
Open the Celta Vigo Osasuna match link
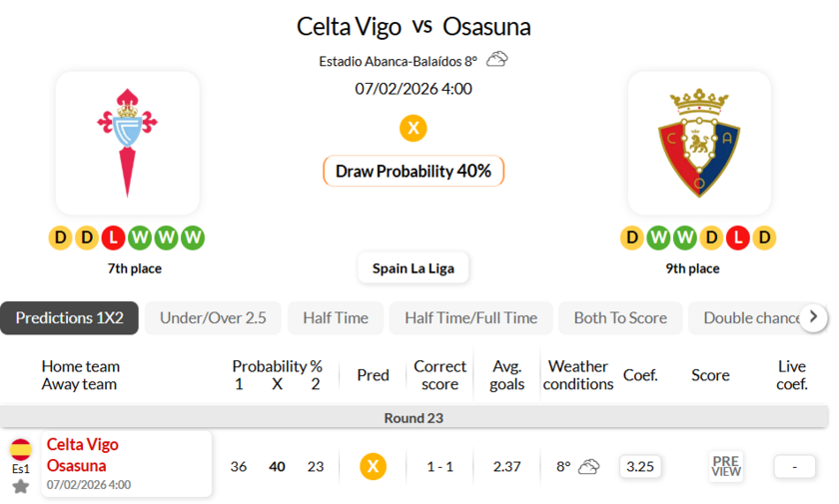pyautogui.click(x=83, y=455)
